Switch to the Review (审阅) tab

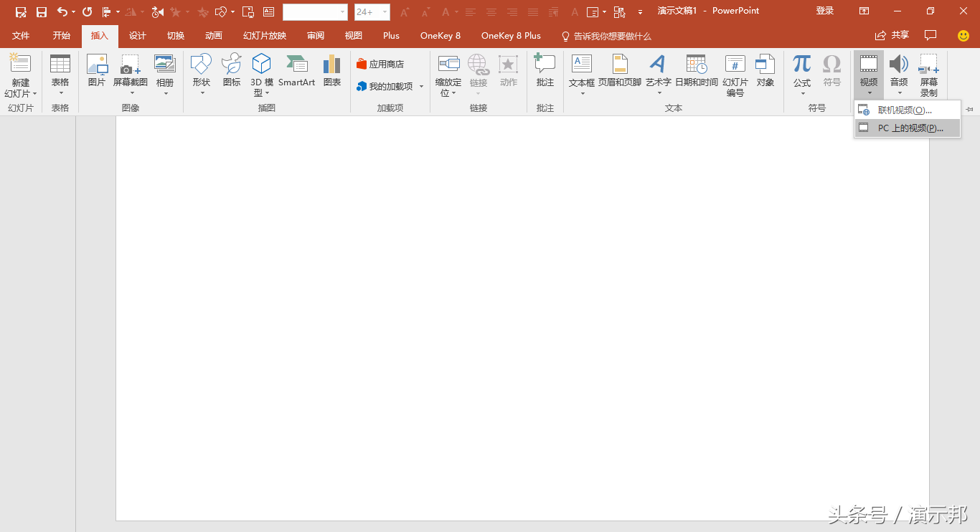(x=316, y=36)
